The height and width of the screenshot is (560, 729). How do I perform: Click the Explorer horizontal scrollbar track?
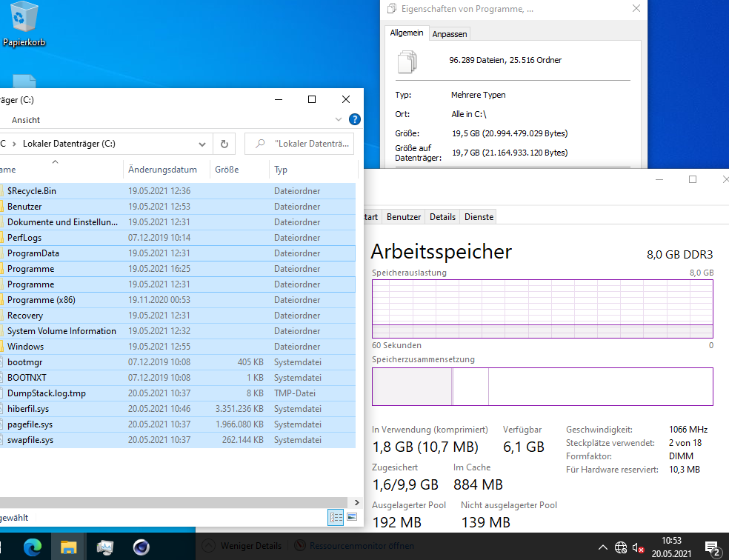coord(173,502)
